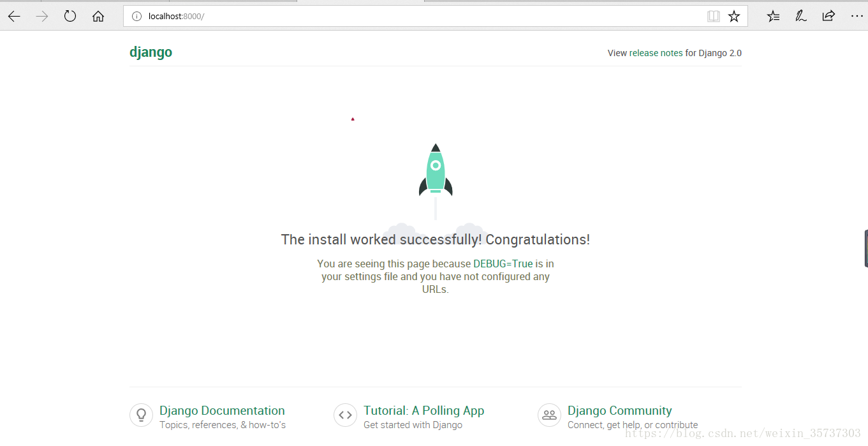Click the light bulb documentation icon
Image resolution: width=868 pixels, height=446 pixels.
(141, 415)
